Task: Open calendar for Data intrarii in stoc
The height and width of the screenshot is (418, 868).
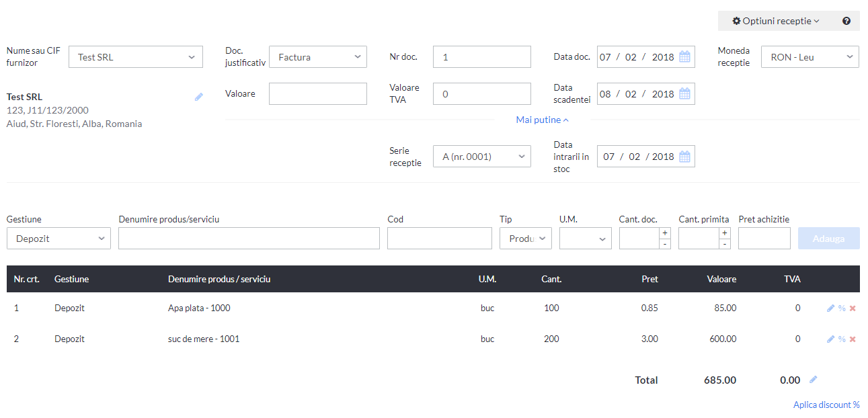Action: (x=684, y=157)
